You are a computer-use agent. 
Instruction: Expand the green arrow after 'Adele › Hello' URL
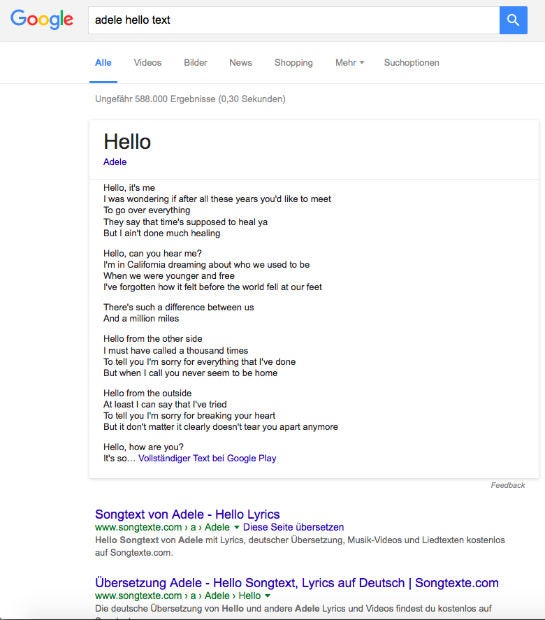[x=268, y=595]
